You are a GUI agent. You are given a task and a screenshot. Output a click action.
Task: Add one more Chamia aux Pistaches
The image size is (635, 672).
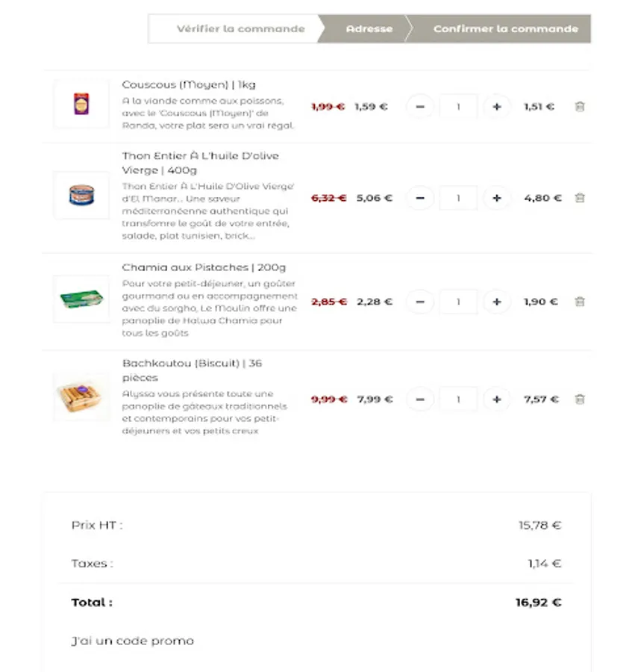coord(497,302)
